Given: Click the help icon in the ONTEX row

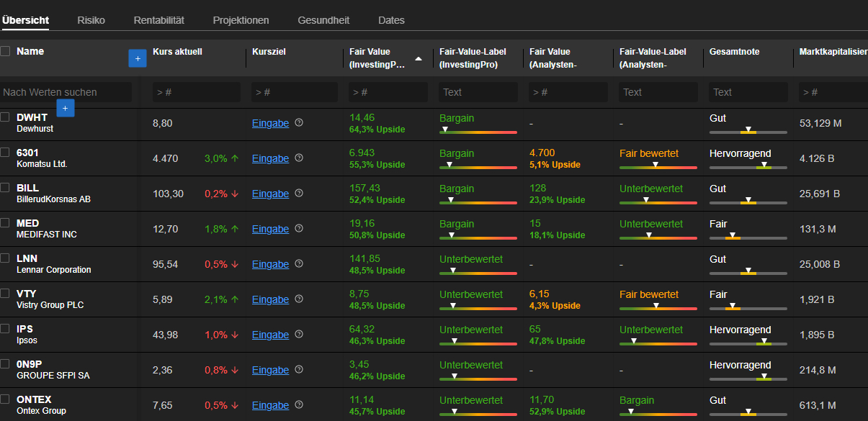Looking at the screenshot, I should coord(299,404).
